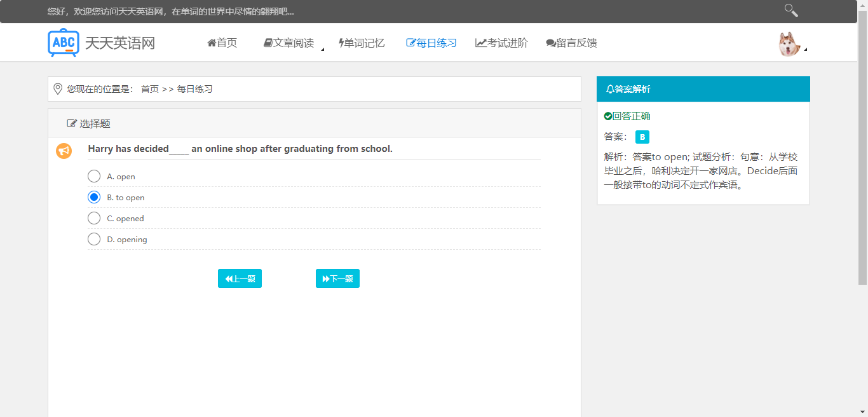Click the ABC site logo icon
The width and height of the screenshot is (868, 417).
64,43
